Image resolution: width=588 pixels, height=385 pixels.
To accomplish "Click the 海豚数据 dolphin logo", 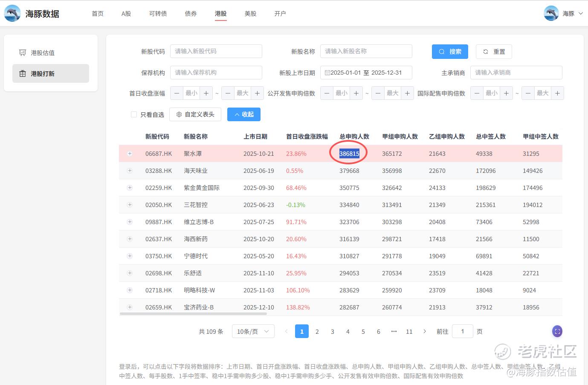I will [12, 14].
